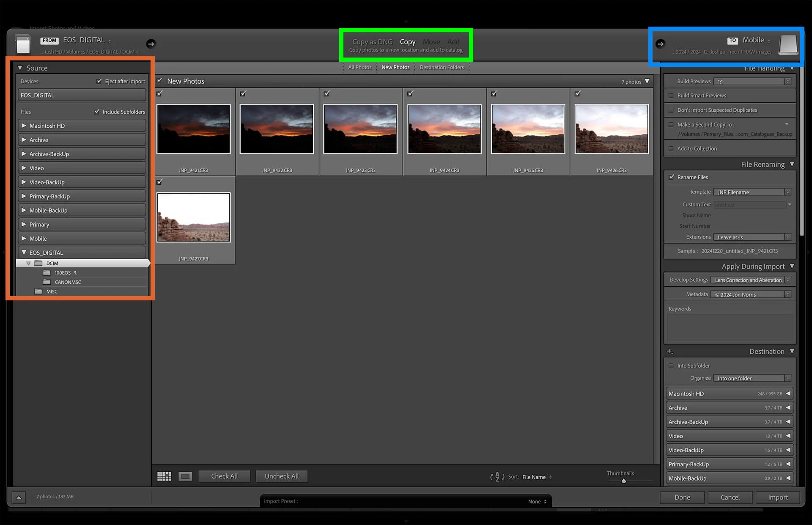This screenshot has width=812, height=525.
Task: Open the Build Previews dropdown
Action: (752, 82)
